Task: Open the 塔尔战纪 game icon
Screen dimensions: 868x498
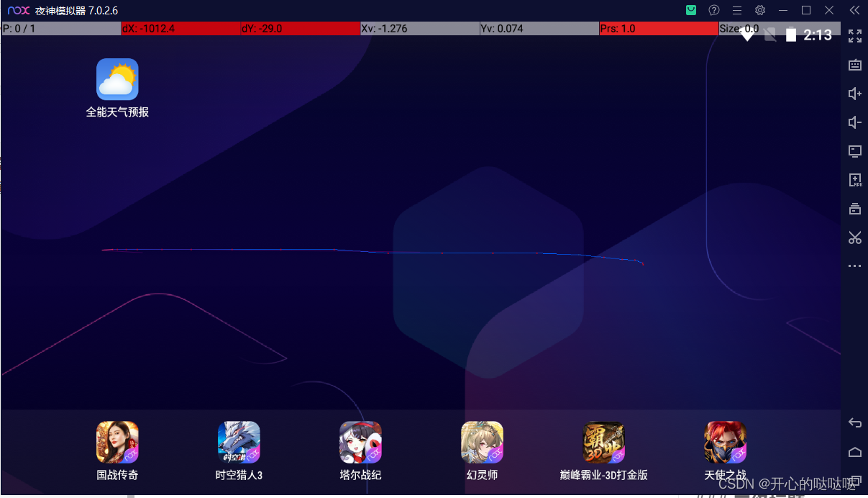Action: (x=360, y=442)
